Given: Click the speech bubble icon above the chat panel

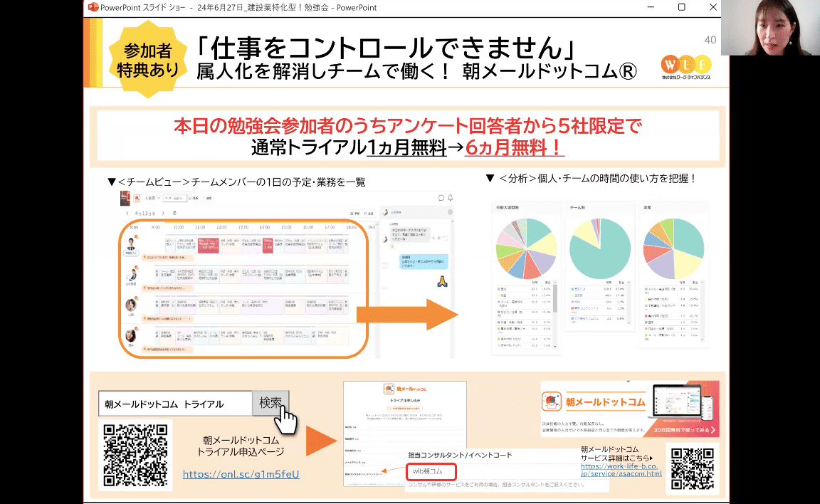Looking at the screenshot, I should click(x=441, y=198).
